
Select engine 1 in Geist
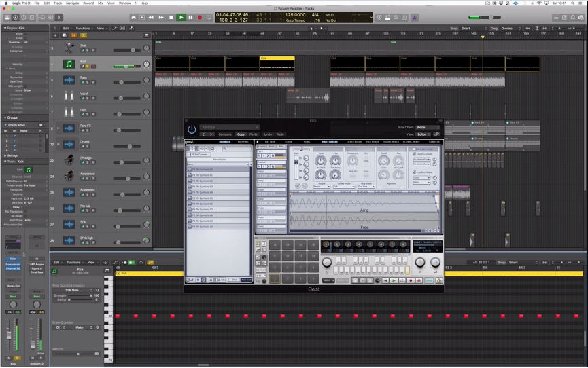(326, 244)
